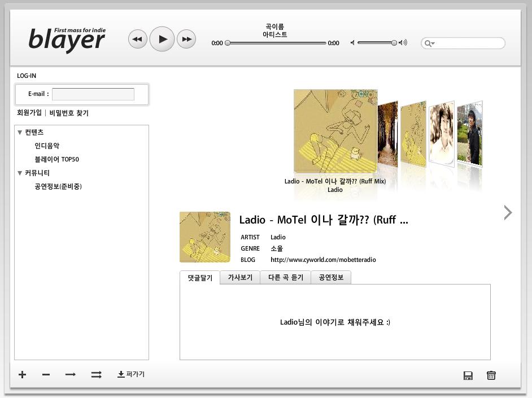Select 블레이어 TOP50 in the sidebar
This screenshot has height=398, width=532.
tap(56, 159)
